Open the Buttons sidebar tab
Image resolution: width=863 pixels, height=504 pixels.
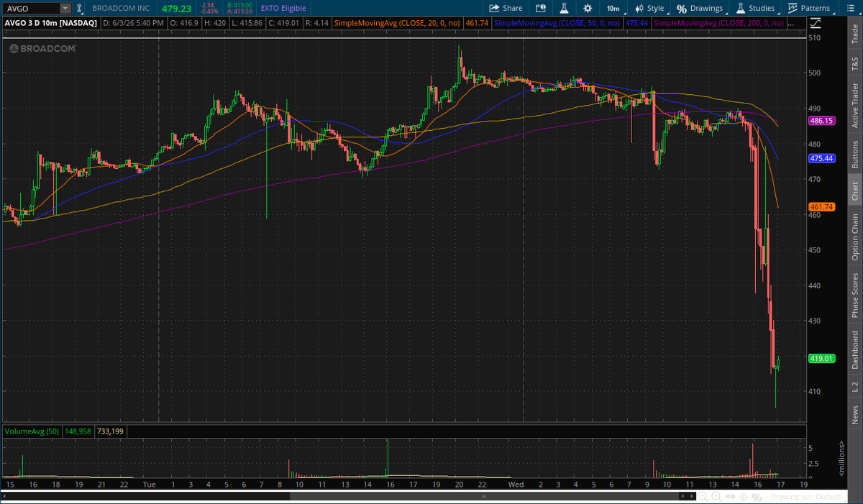coord(855,154)
